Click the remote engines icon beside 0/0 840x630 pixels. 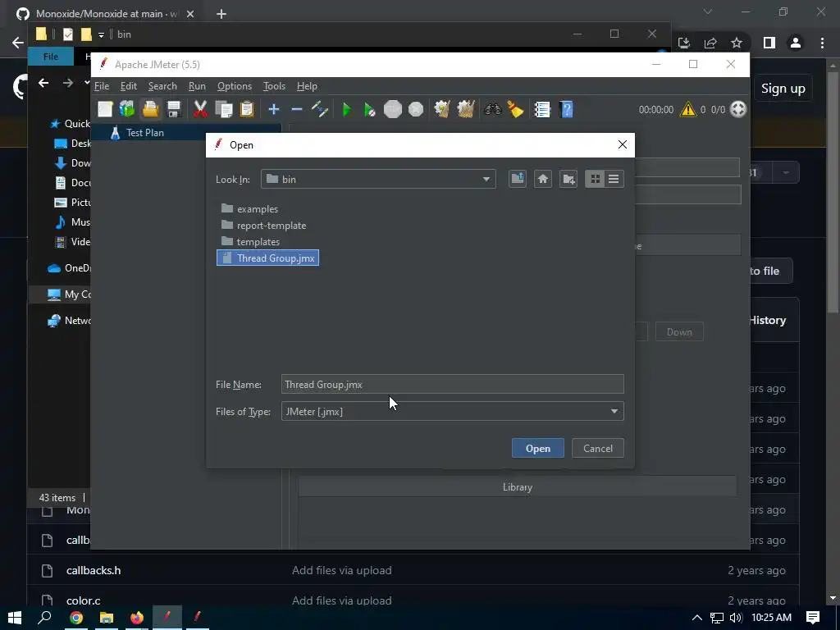tap(738, 109)
